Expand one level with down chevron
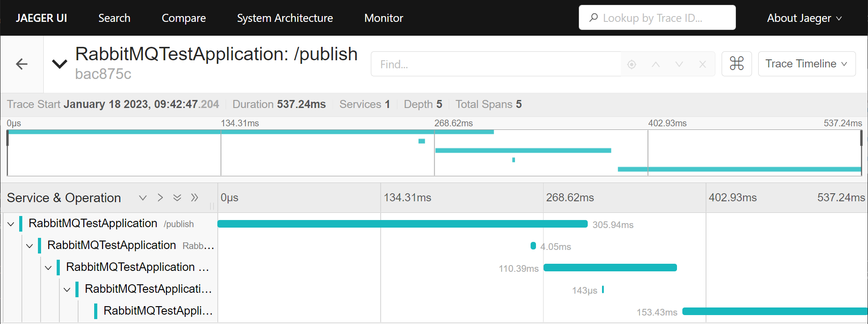Screen dimensions: 868x324 (x=143, y=198)
